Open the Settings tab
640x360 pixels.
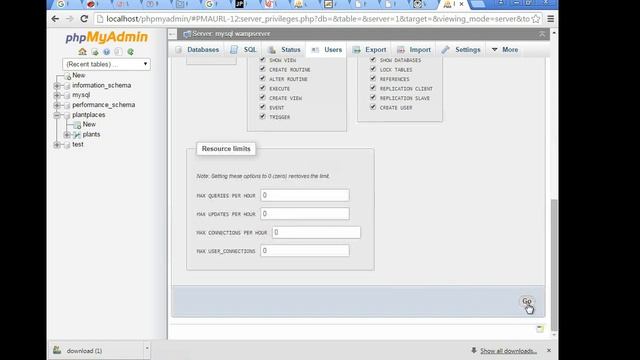461,49
